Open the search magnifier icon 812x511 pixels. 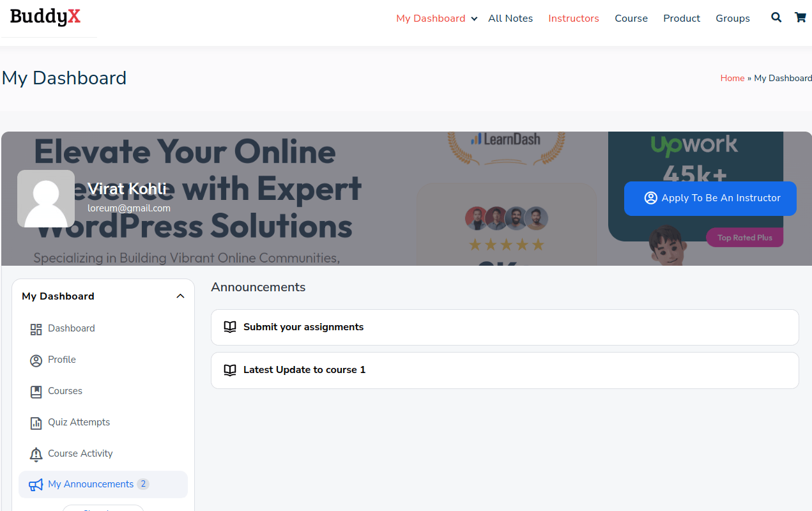[776, 18]
